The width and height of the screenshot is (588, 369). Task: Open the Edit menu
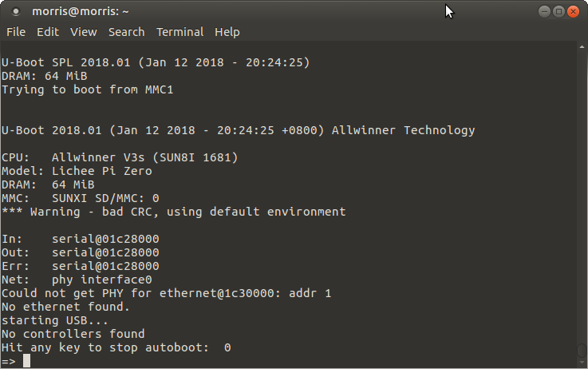coord(48,32)
